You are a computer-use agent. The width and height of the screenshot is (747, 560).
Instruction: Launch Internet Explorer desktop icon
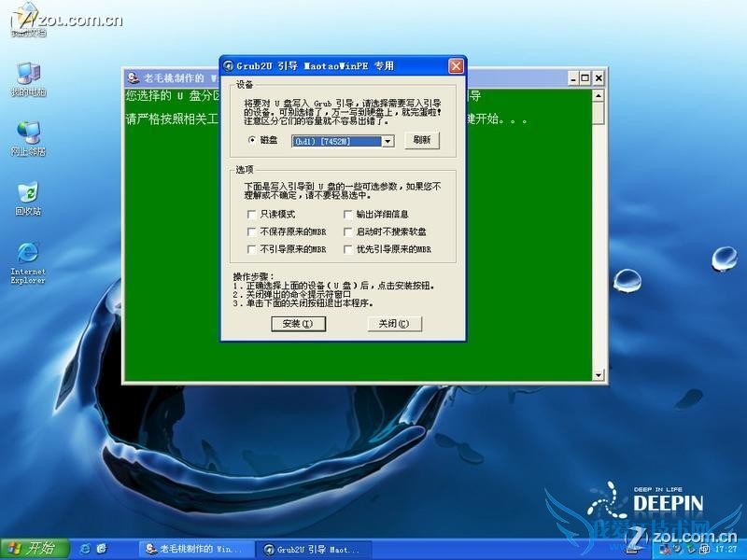(x=28, y=263)
